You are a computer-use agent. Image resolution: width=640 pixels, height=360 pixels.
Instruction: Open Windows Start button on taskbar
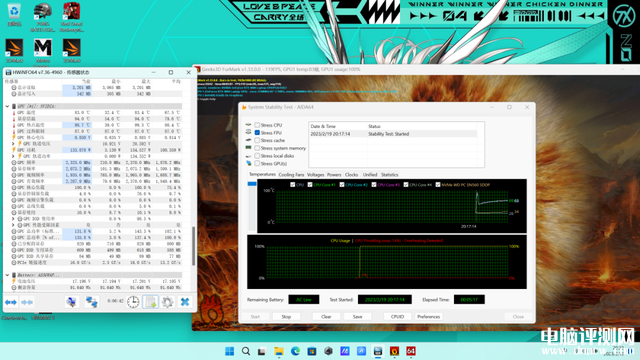(229, 351)
